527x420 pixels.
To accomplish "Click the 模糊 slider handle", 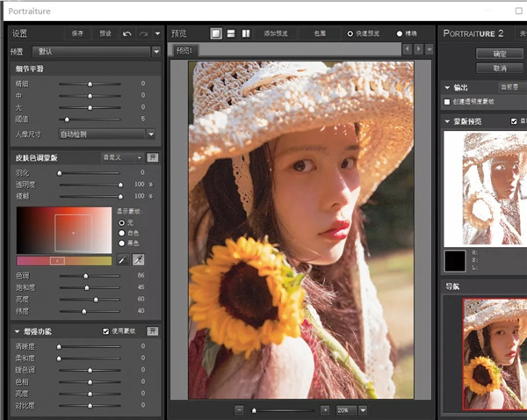I will (x=120, y=197).
